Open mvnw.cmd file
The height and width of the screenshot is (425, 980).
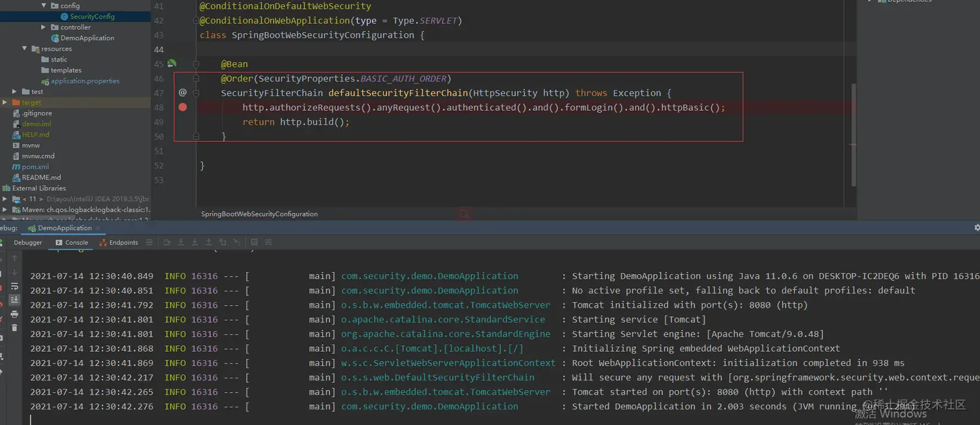click(x=33, y=156)
